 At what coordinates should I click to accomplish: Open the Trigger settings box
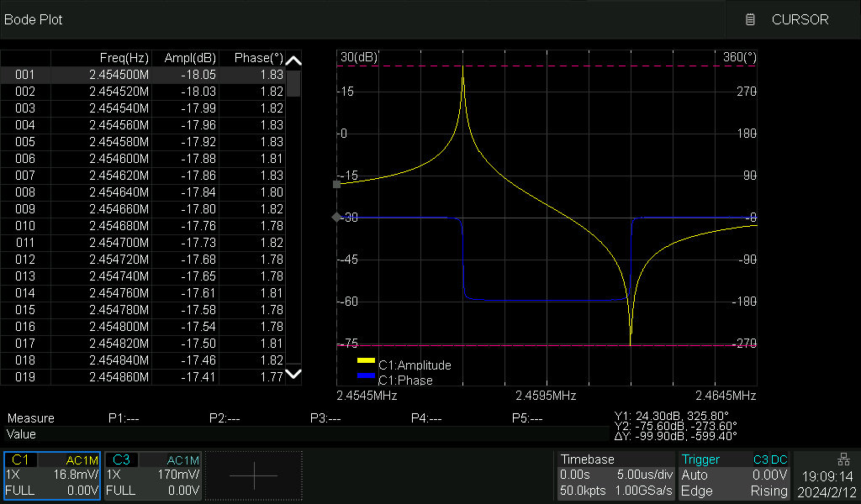click(735, 475)
